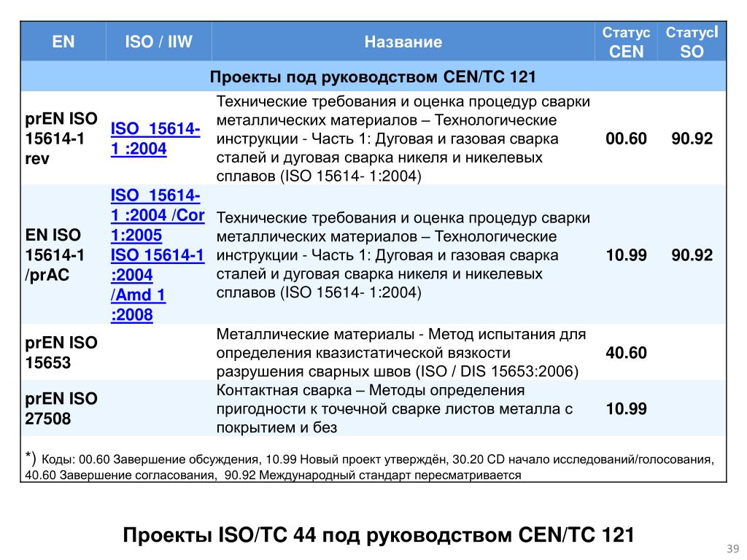Viewport: 747px width, 560px height.
Task: Click the CEN status value '40.60'
Action: point(626,352)
